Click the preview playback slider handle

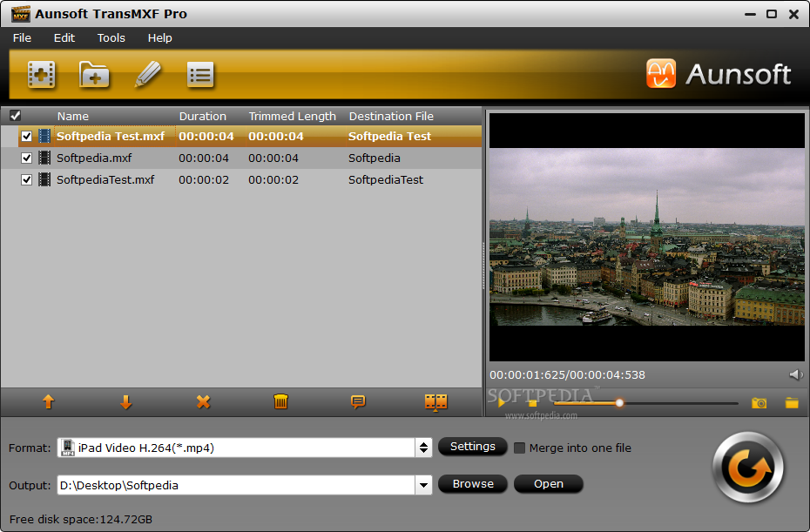click(x=619, y=403)
